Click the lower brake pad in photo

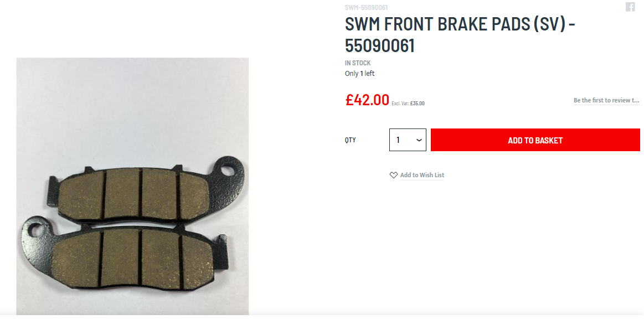[x=125, y=253]
